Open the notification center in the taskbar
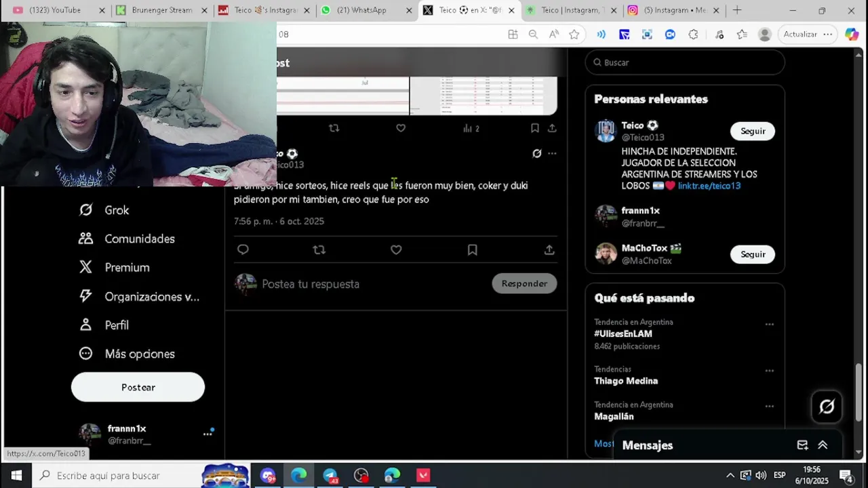Viewport: 868px width, 488px height. (x=846, y=475)
